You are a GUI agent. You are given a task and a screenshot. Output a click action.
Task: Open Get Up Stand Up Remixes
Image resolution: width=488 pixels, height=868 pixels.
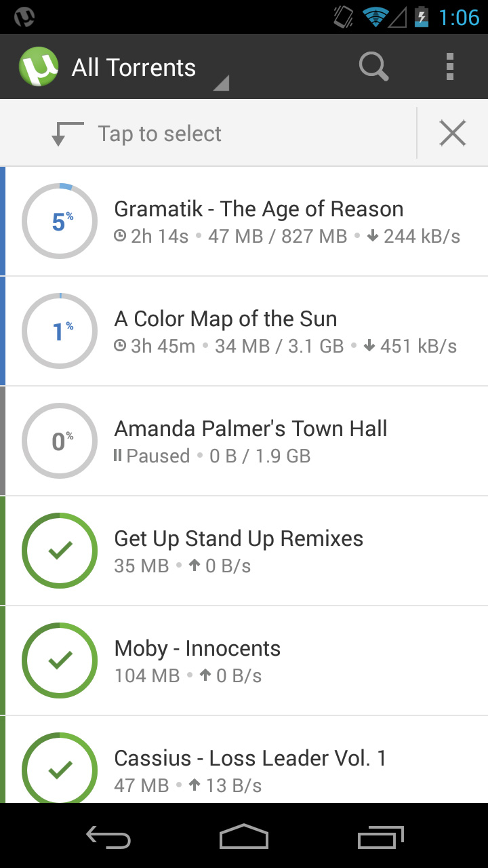(x=239, y=539)
